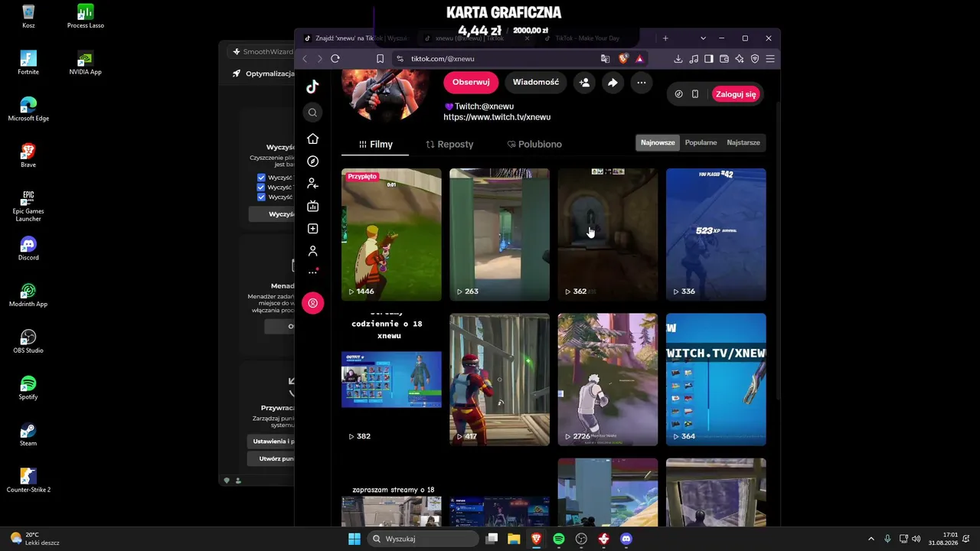The image size is (980, 551).
Task: Open the Explore compass icon in TikTok sidebar
Action: pos(312,161)
